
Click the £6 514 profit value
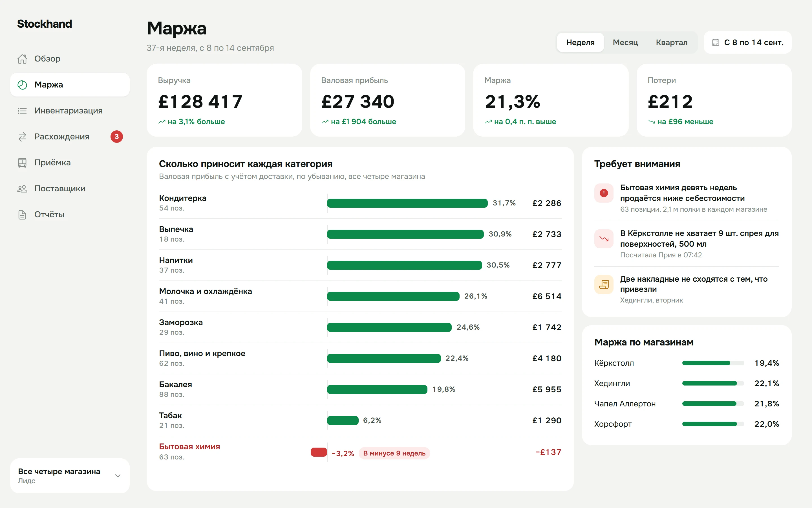[547, 296]
